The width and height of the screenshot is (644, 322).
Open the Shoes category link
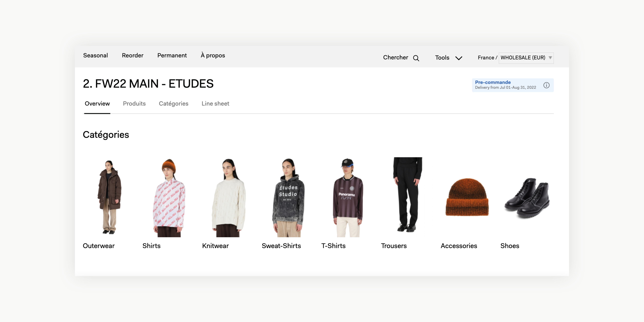coord(510,246)
